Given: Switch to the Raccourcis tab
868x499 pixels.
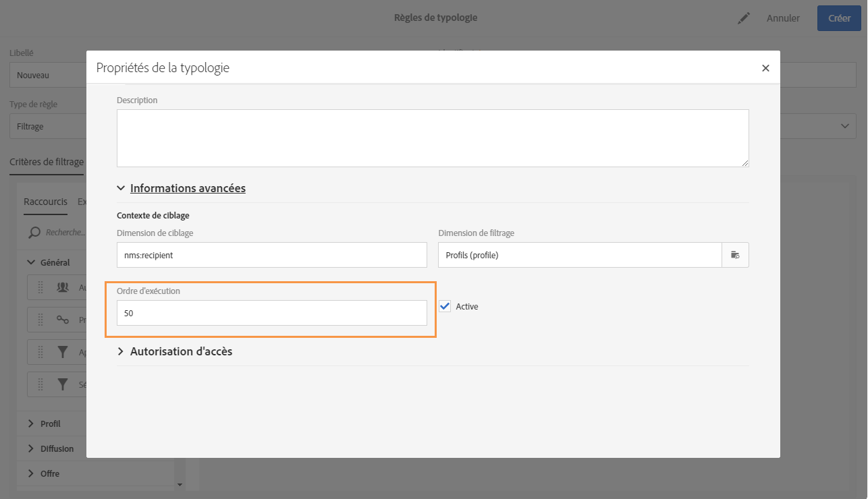Looking at the screenshot, I should tap(45, 202).
